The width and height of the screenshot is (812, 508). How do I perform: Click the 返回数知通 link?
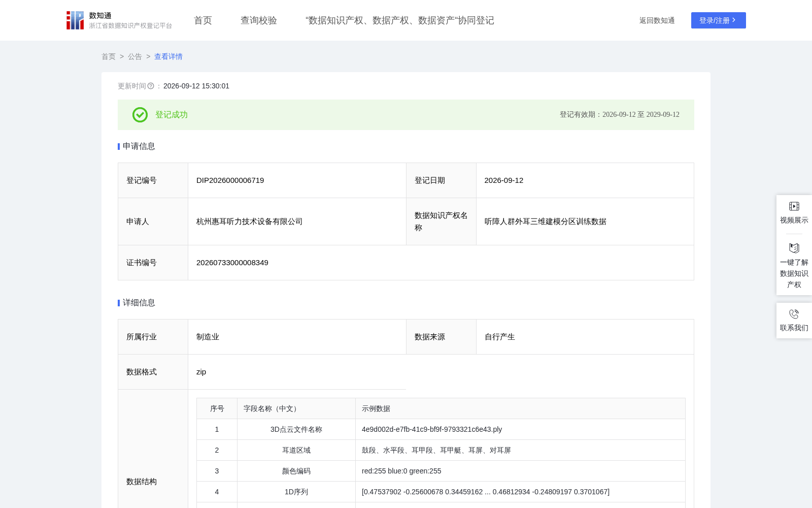[657, 20]
